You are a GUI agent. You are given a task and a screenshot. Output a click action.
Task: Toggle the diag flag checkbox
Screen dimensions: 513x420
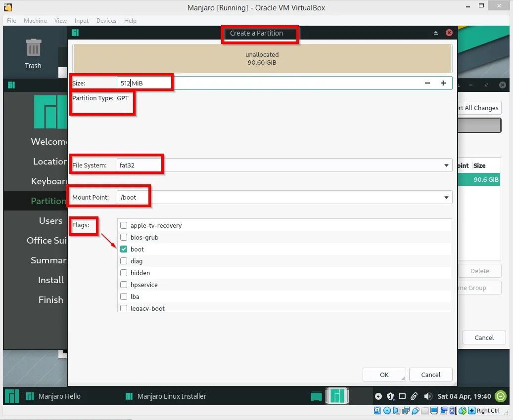(124, 261)
